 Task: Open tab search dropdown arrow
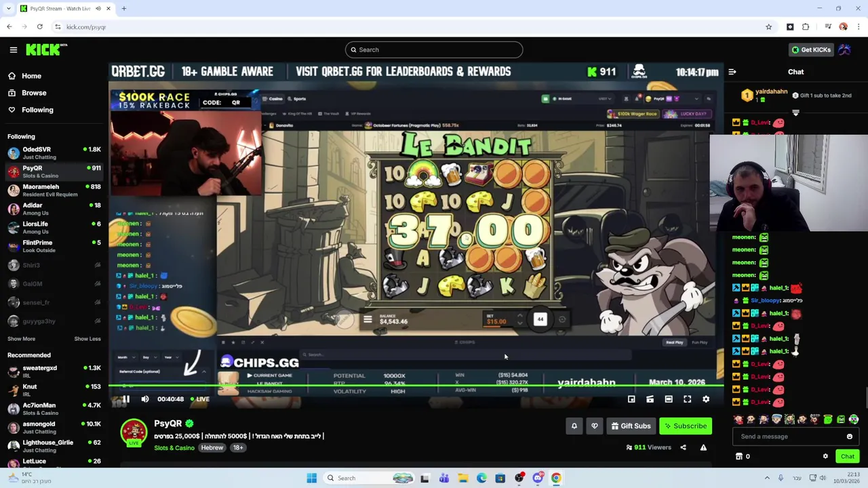click(9, 9)
